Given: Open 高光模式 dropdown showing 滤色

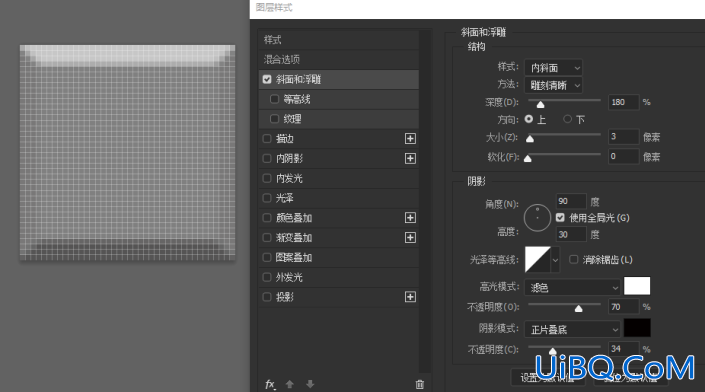Looking at the screenshot, I should 572,287.
